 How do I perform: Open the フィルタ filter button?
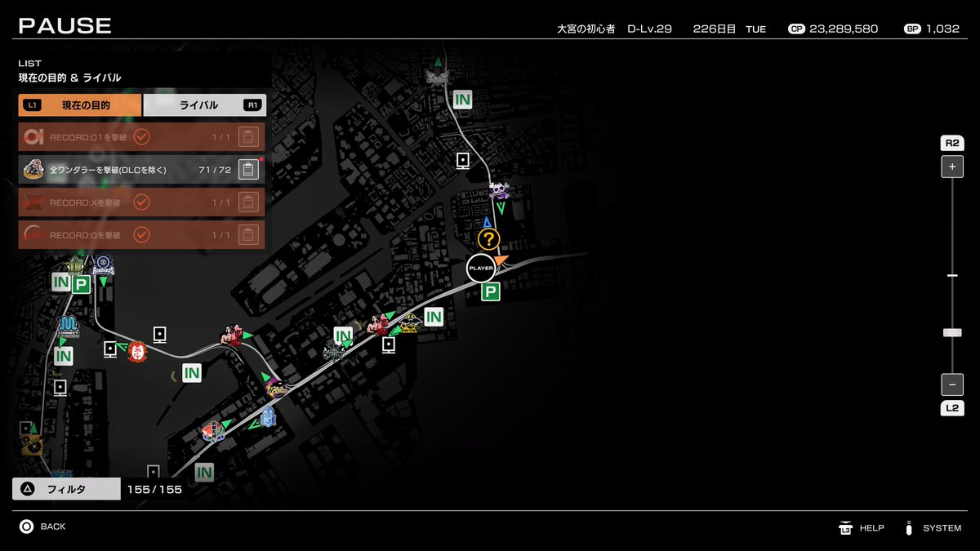(66, 489)
